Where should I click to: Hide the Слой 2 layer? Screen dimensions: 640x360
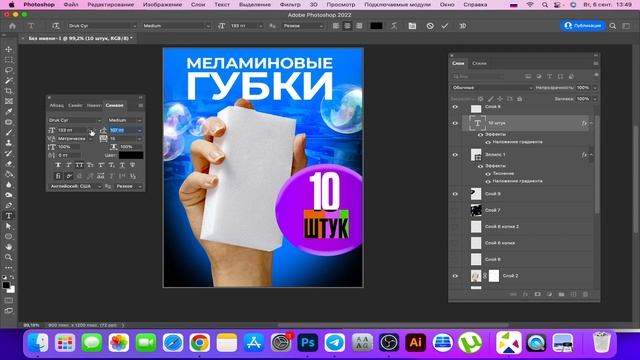click(x=455, y=276)
